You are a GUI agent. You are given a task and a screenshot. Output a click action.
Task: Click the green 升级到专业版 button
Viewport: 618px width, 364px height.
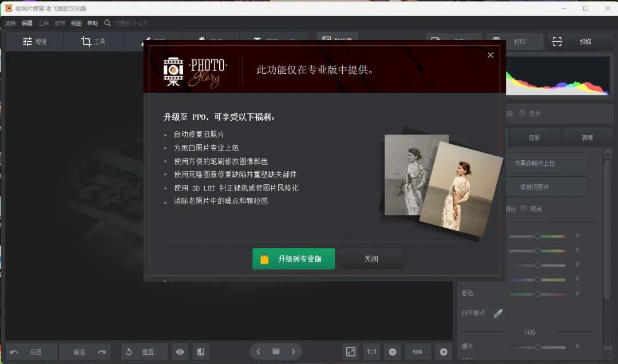(x=294, y=259)
